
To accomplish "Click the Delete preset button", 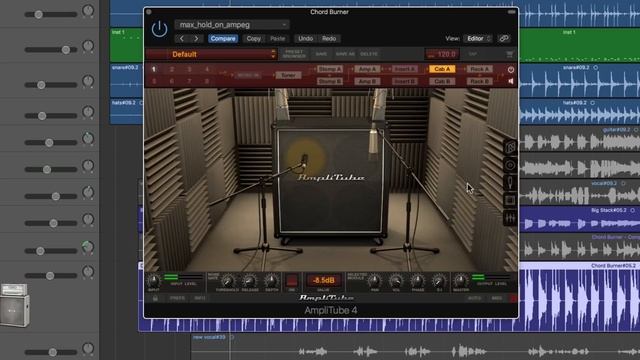I will click(x=369, y=54).
